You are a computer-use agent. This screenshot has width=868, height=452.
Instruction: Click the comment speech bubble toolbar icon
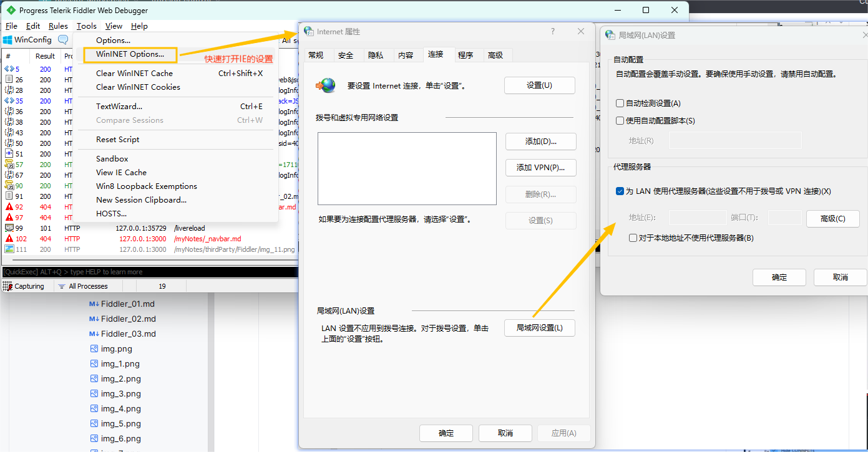click(x=63, y=40)
